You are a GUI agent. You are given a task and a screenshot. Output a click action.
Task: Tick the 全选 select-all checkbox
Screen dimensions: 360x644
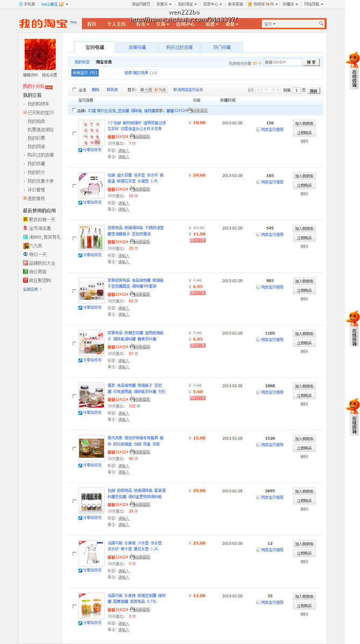tap(75, 90)
